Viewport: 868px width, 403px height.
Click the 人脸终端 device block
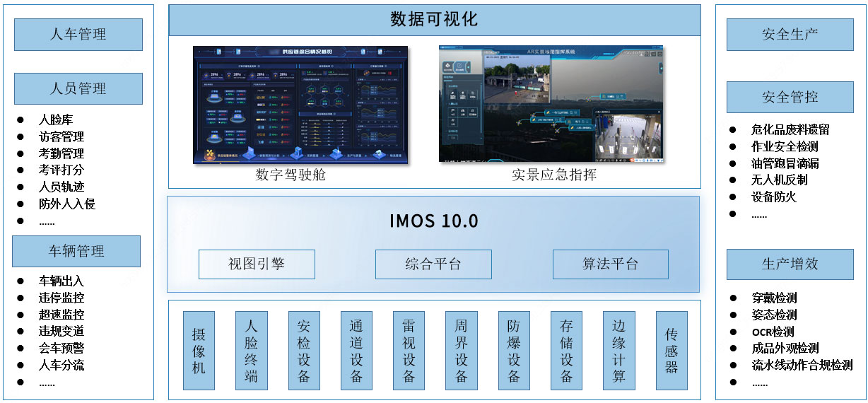tap(251, 351)
